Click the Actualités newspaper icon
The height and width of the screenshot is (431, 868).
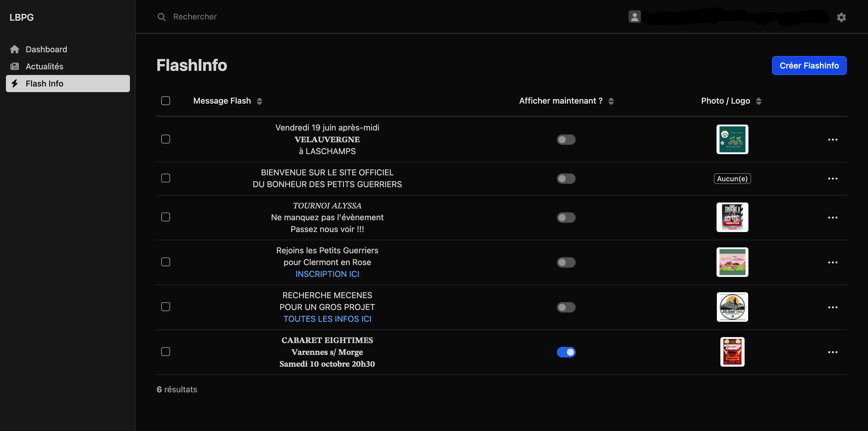[14, 66]
